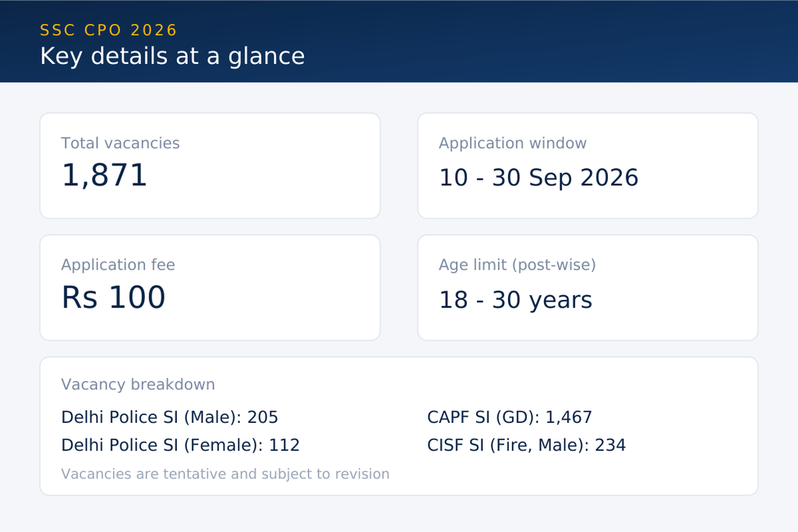Click the 1,871 vacancies figure
The image size is (798, 532).
[x=104, y=175]
